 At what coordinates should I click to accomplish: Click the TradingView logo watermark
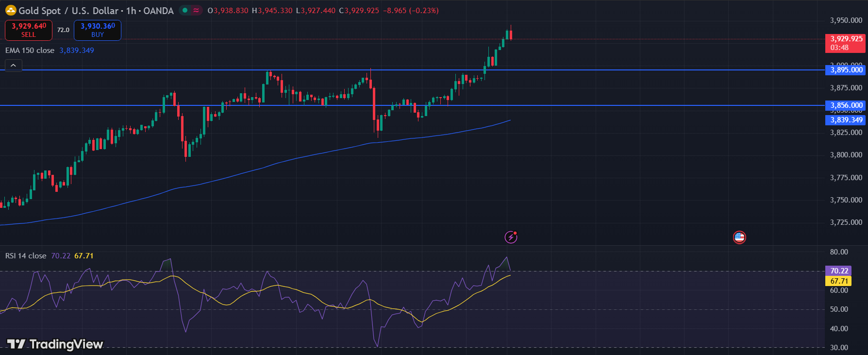[55, 344]
